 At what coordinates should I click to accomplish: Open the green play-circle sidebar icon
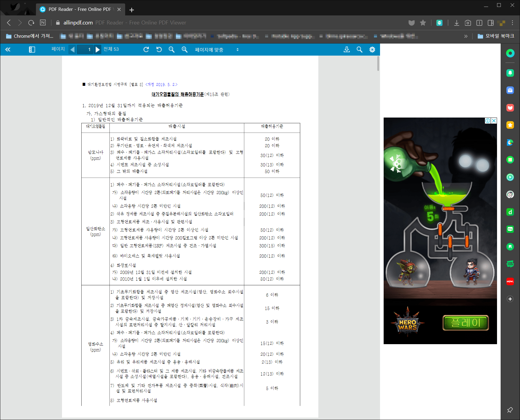click(510, 177)
